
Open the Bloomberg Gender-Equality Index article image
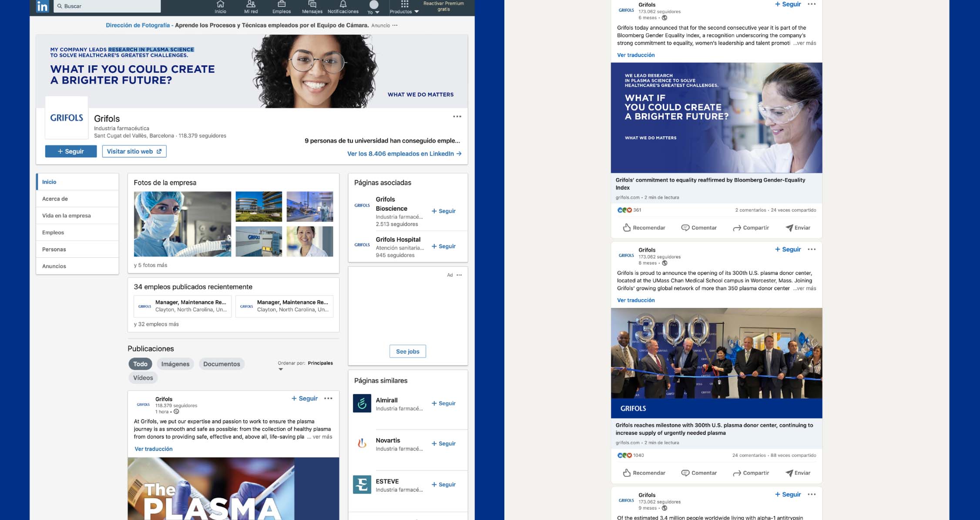716,118
